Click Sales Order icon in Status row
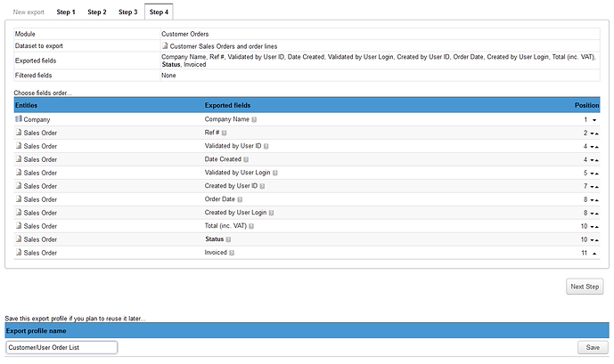The width and height of the screenshot is (614, 364). click(19, 239)
